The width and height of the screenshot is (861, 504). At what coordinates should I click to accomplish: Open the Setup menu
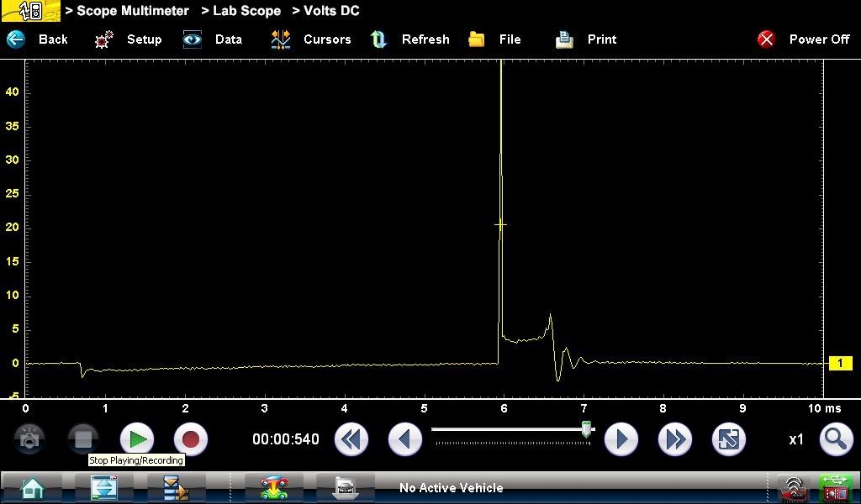129,39
